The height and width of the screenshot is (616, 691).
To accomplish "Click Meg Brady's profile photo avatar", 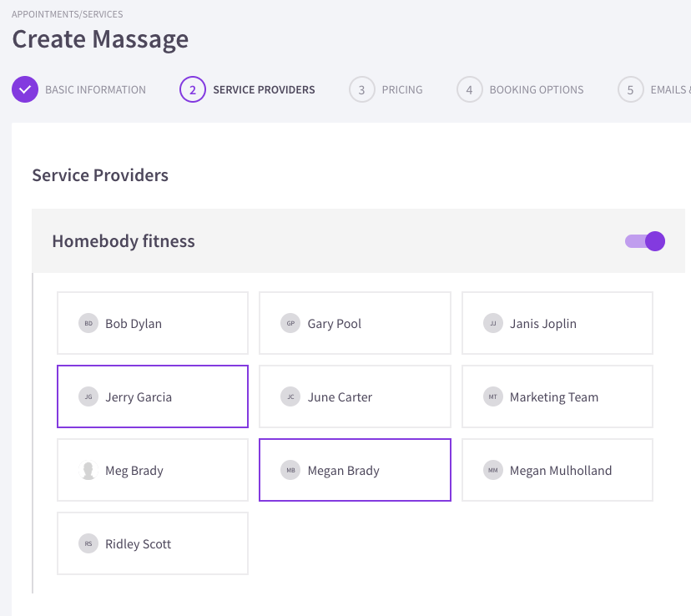I will click(x=88, y=470).
